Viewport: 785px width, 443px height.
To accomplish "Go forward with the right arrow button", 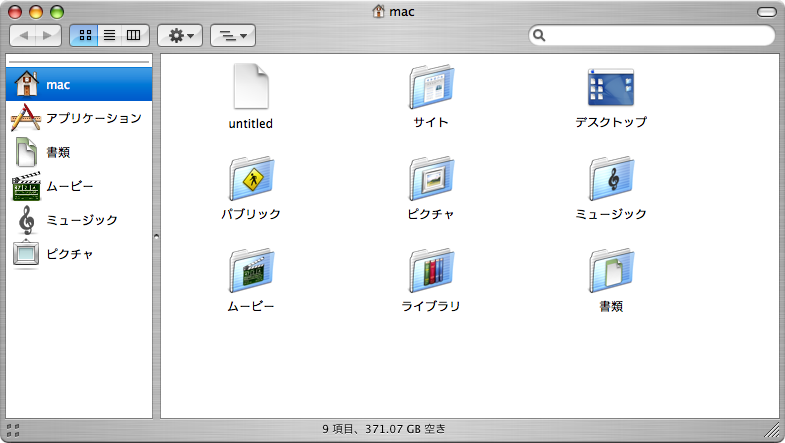I will click(48, 36).
